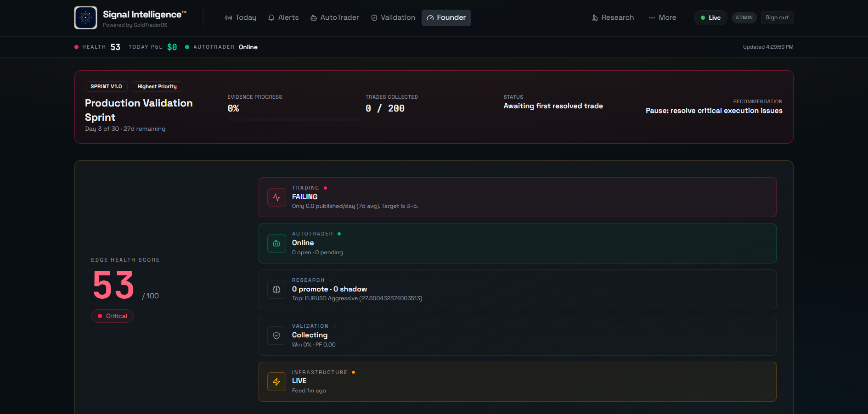The width and height of the screenshot is (868, 414).
Task: Click the SPRINT V1.0 tag
Action: coord(106,86)
